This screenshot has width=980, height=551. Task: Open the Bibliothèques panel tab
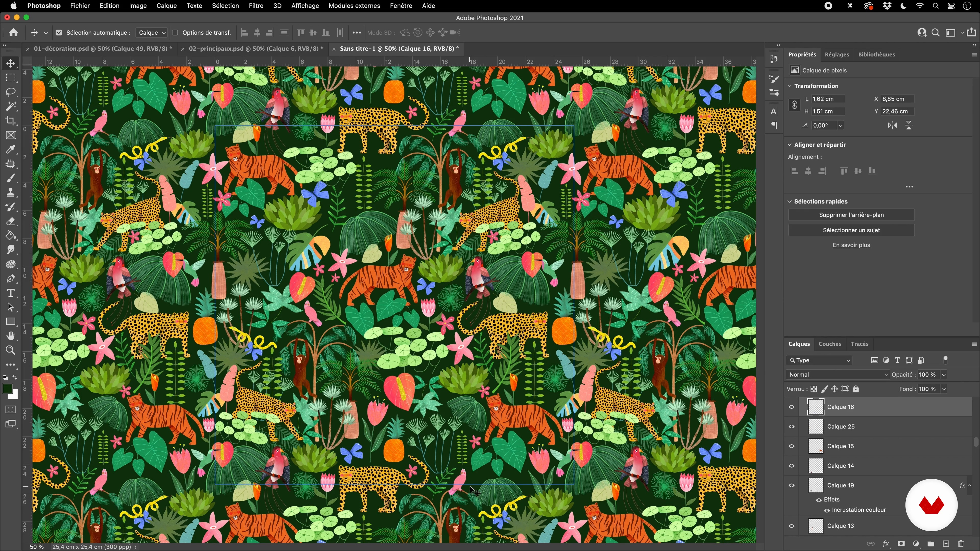click(877, 54)
